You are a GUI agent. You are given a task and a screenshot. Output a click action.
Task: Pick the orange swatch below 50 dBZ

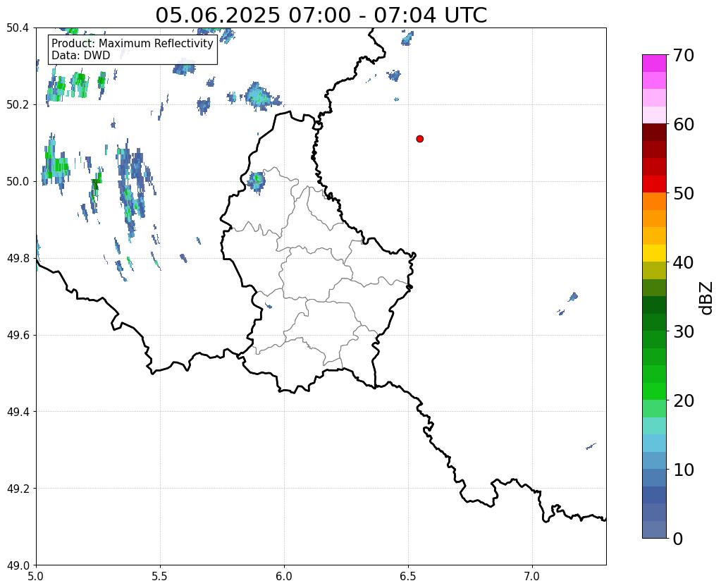(654, 201)
